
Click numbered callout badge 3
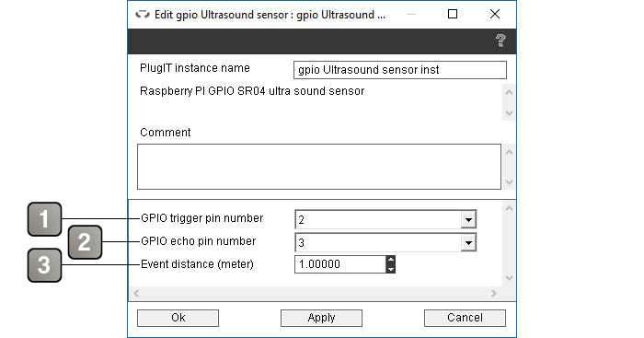pyautogui.click(x=45, y=265)
